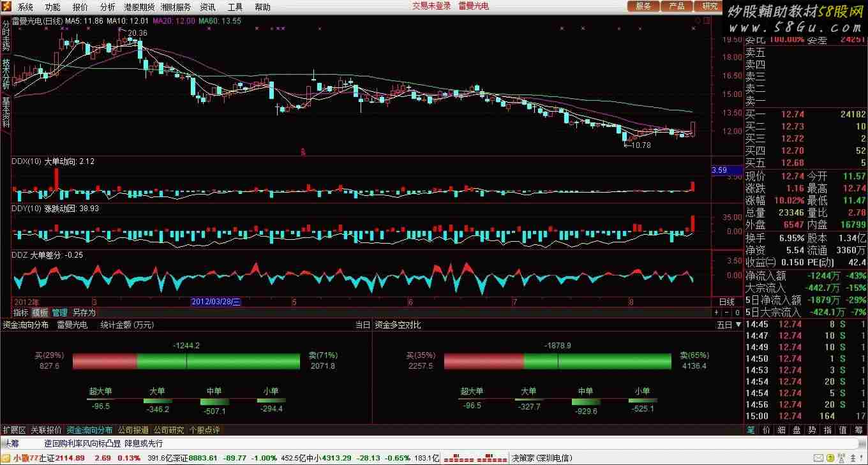This screenshot has width=868, height=465.
Task: Click the 五日 buy/sell comparison bar
Action: pos(558,361)
